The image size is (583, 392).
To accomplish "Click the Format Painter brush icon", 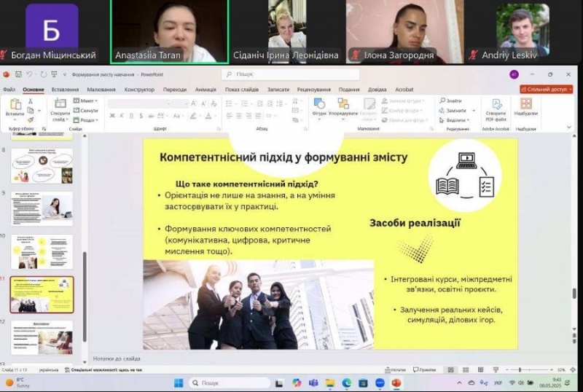I will 29,119.
